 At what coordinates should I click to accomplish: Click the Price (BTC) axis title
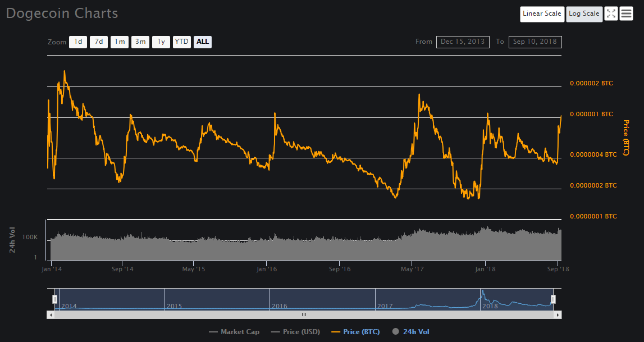tap(626, 138)
